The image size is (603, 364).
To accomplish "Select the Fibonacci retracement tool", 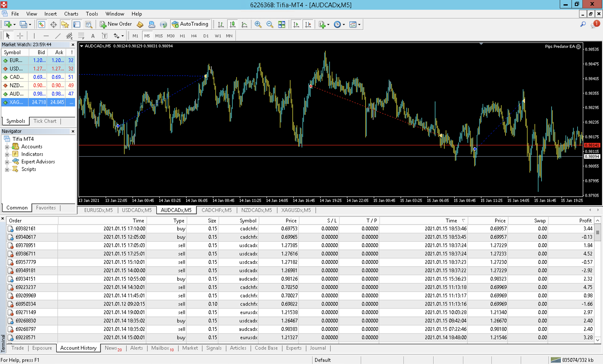I will click(81, 36).
